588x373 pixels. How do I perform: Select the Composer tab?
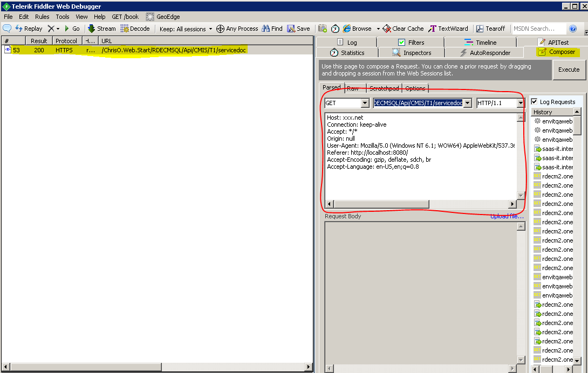[x=557, y=52]
